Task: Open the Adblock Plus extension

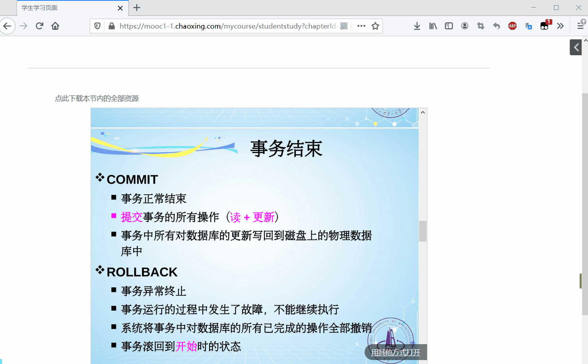Action: click(512, 26)
